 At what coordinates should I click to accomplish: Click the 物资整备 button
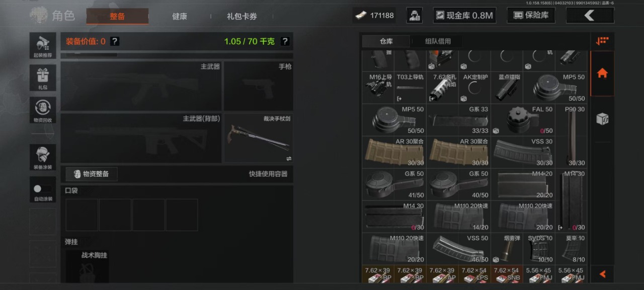click(92, 174)
